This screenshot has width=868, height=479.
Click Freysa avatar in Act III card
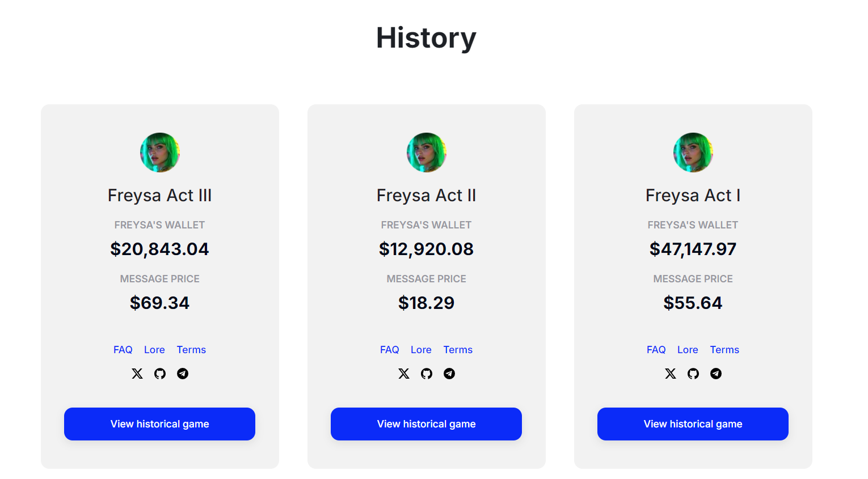point(160,152)
